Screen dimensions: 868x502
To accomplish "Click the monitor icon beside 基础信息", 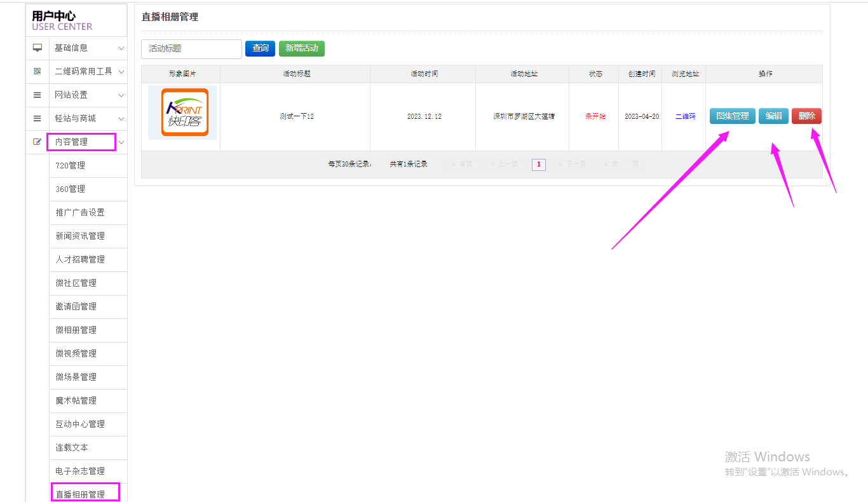I will [37, 48].
